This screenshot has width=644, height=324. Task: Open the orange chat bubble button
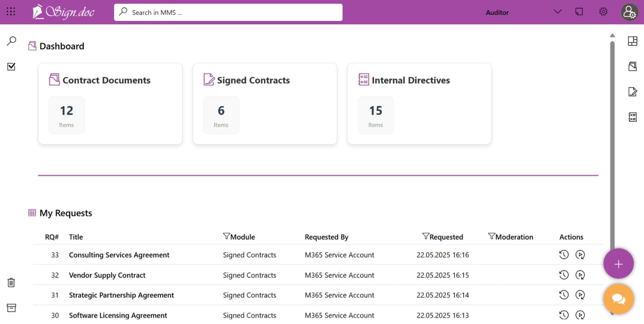click(x=618, y=299)
